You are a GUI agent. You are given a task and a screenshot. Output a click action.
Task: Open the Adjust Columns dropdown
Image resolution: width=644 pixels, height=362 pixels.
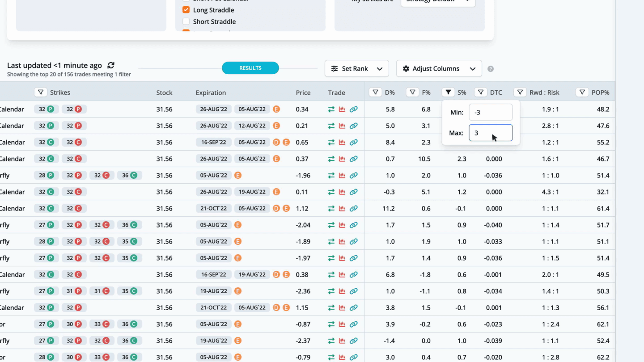(439, 68)
